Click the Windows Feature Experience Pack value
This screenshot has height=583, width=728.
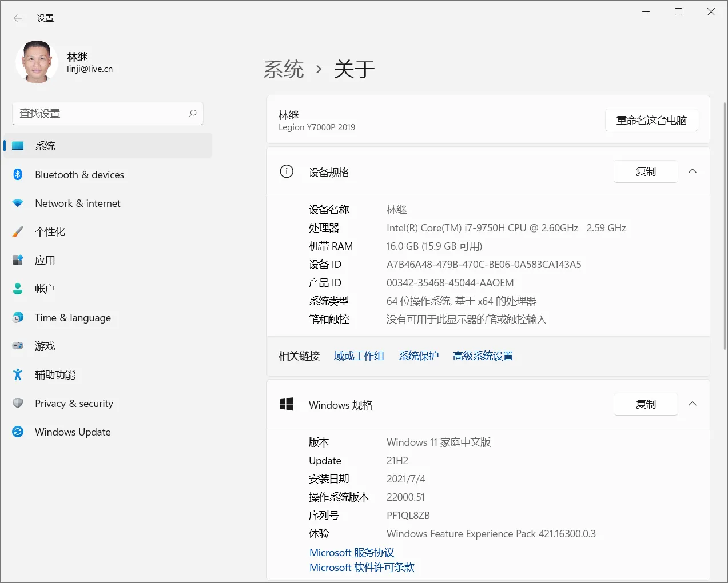pyautogui.click(x=491, y=534)
